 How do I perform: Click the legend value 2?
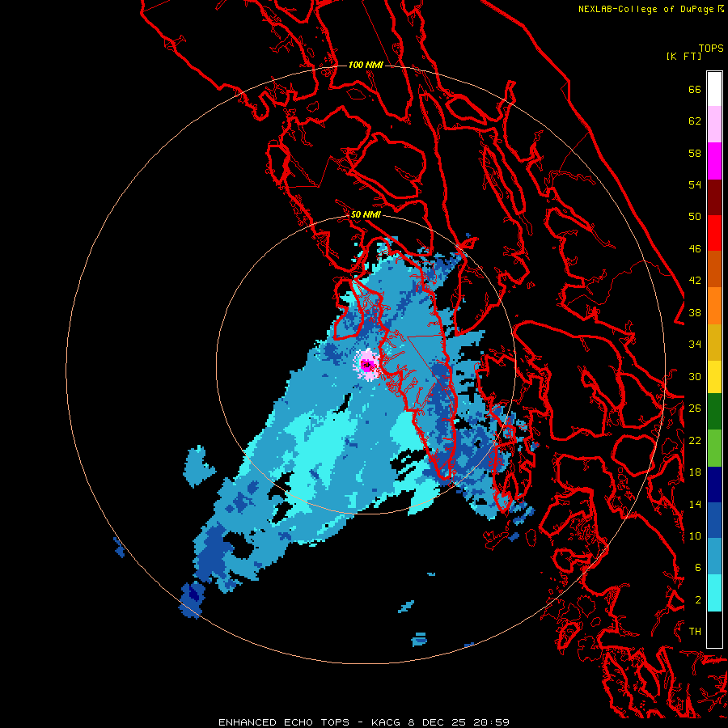[x=697, y=600]
